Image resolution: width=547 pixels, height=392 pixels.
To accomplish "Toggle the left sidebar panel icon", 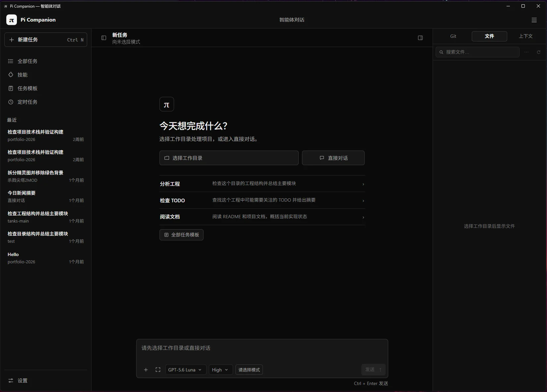I will [x=104, y=38].
